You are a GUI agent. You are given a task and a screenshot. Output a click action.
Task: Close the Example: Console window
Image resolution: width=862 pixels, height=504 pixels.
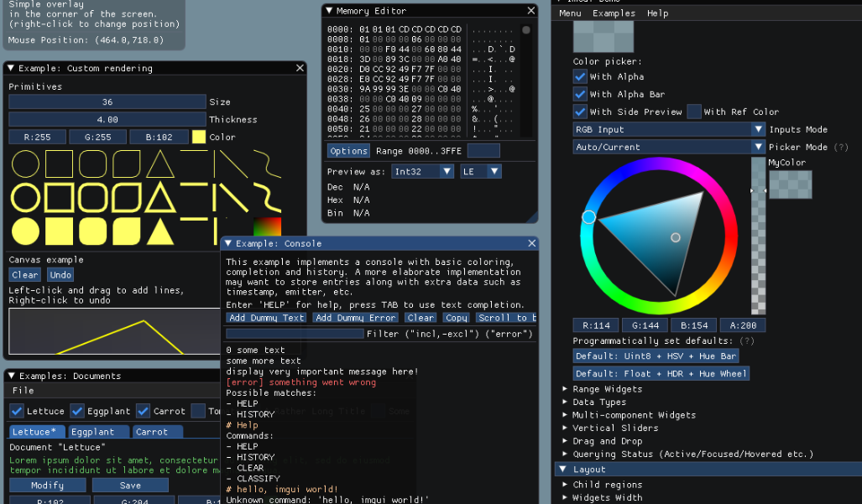pyautogui.click(x=531, y=243)
